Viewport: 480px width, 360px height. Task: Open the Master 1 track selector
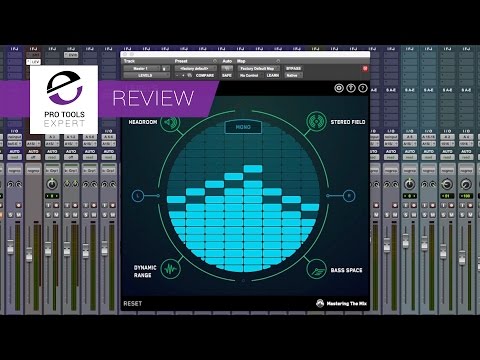pyautogui.click(x=142, y=68)
